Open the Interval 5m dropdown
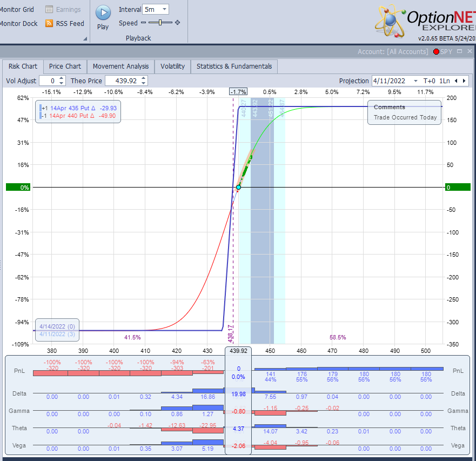This screenshot has width=476, height=461. click(x=165, y=9)
